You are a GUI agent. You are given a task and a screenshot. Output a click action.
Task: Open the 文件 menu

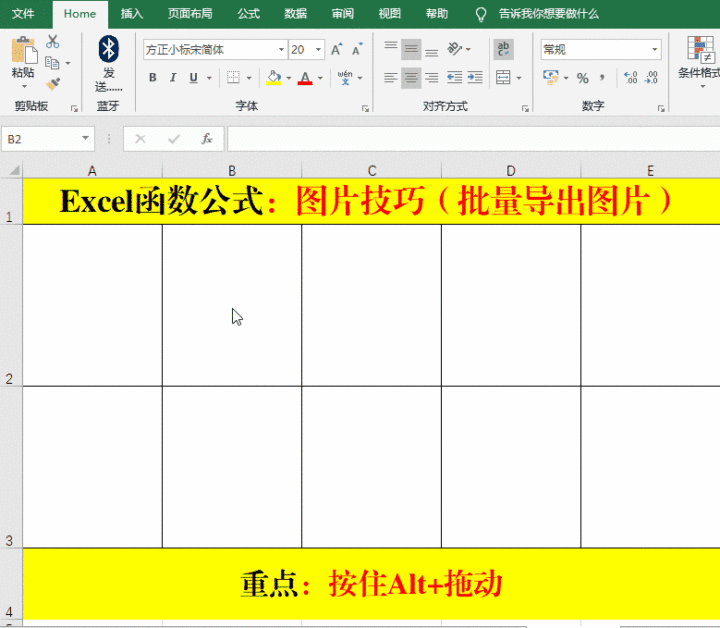(x=23, y=14)
